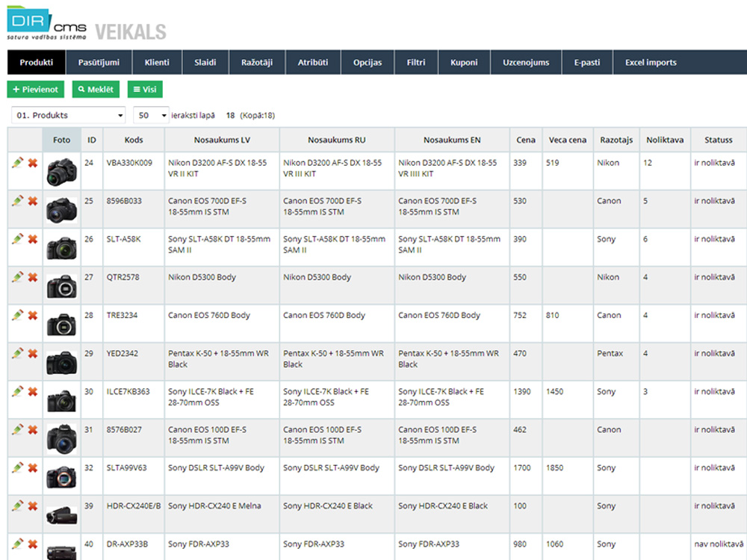Switch to the Opcijas tab
The width and height of the screenshot is (747, 560).
[x=368, y=63]
